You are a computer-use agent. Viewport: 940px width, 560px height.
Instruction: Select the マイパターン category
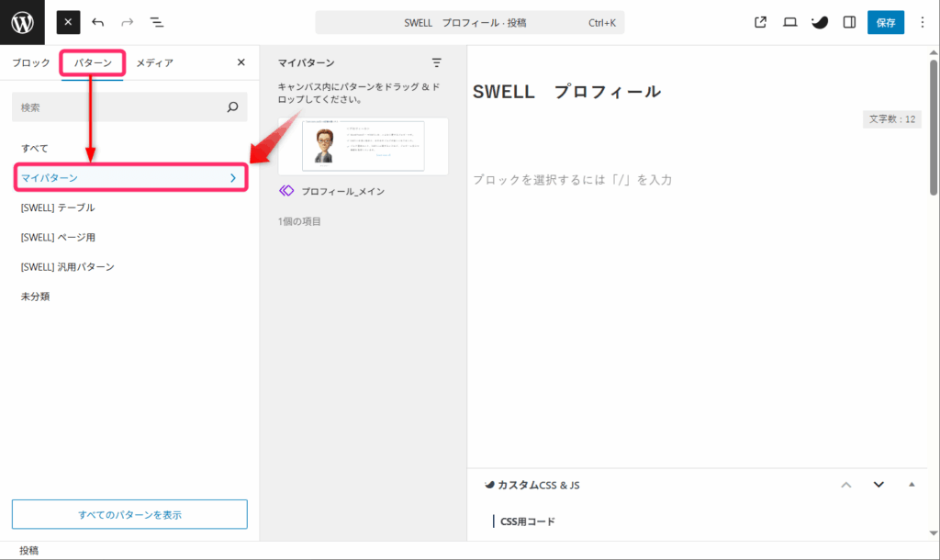point(129,177)
